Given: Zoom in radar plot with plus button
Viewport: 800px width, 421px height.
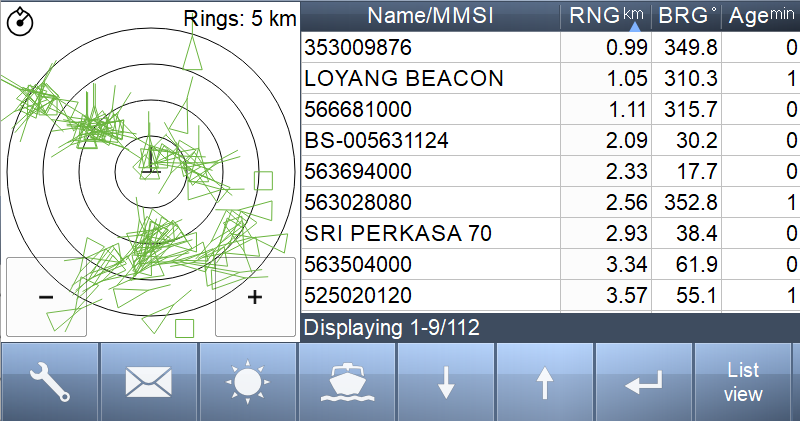Looking at the screenshot, I should 255,297.
